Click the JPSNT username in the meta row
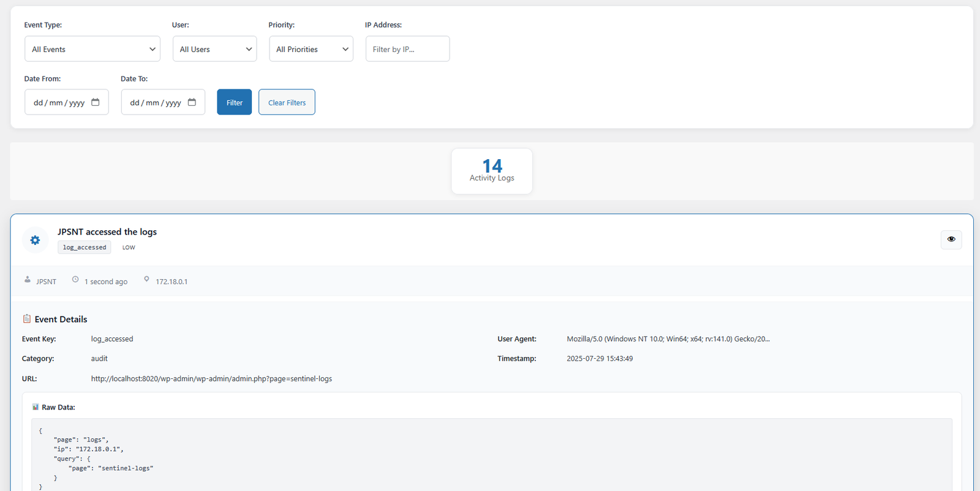 pos(46,282)
